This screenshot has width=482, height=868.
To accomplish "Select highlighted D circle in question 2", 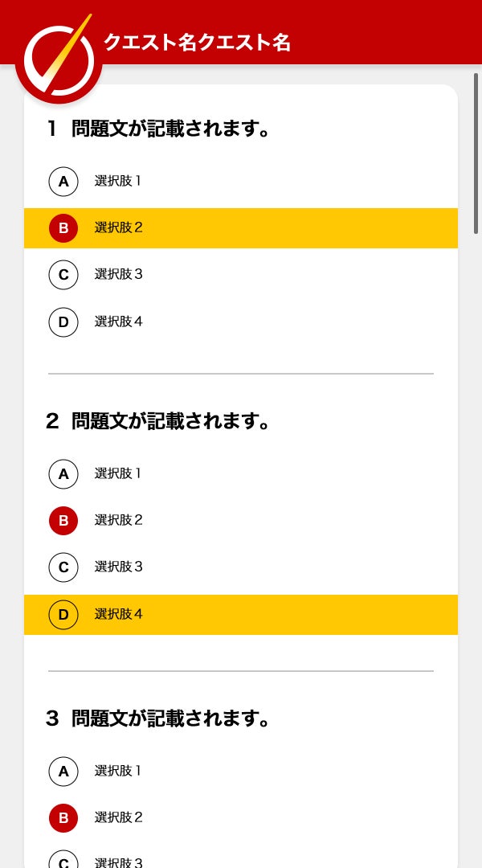I will pyautogui.click(x=63, y=615).
